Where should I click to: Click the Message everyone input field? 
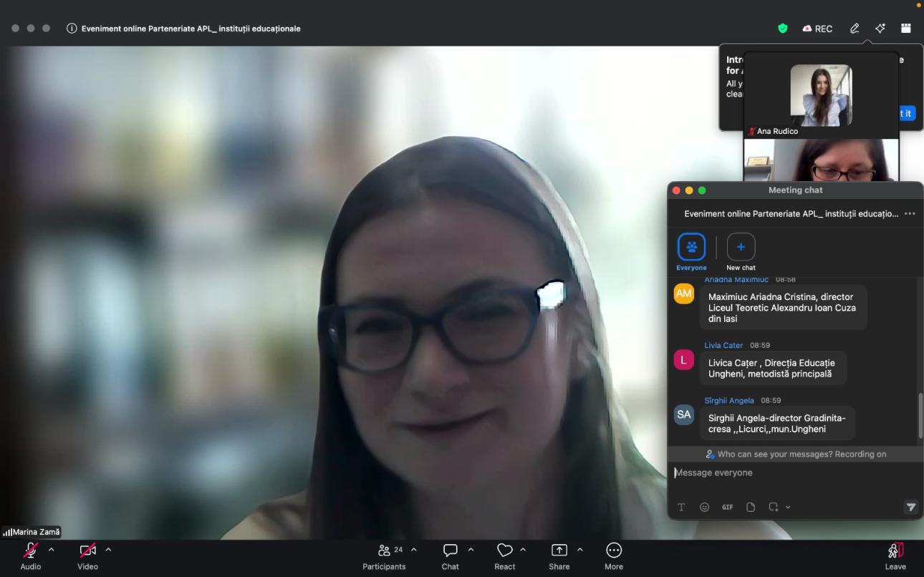coord(795,473)
